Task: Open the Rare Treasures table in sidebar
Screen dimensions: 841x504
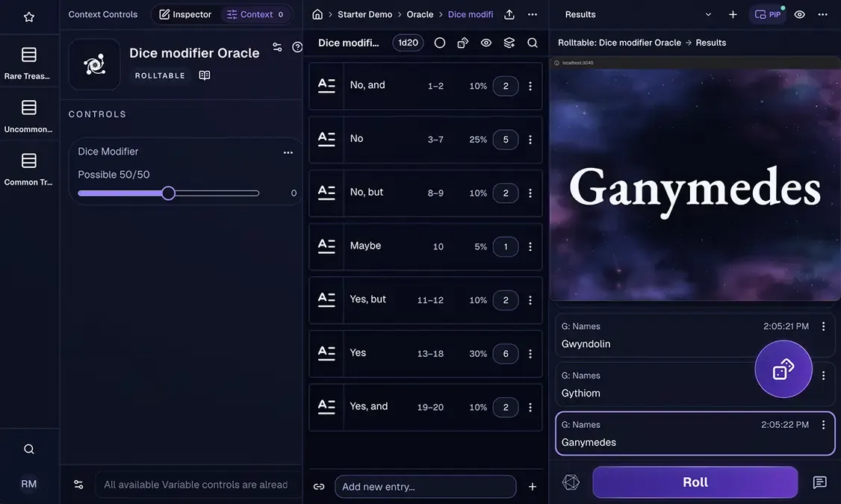Action: pyautogui.click(x=28, y=63)
